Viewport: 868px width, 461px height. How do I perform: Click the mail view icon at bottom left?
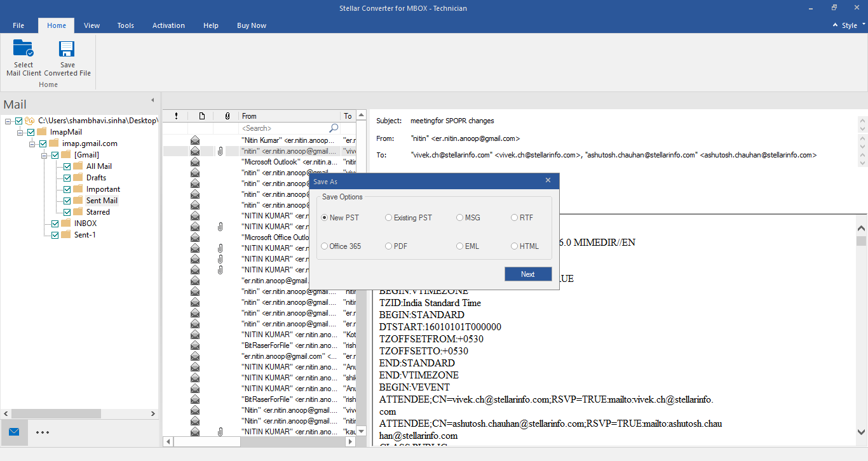14,432
